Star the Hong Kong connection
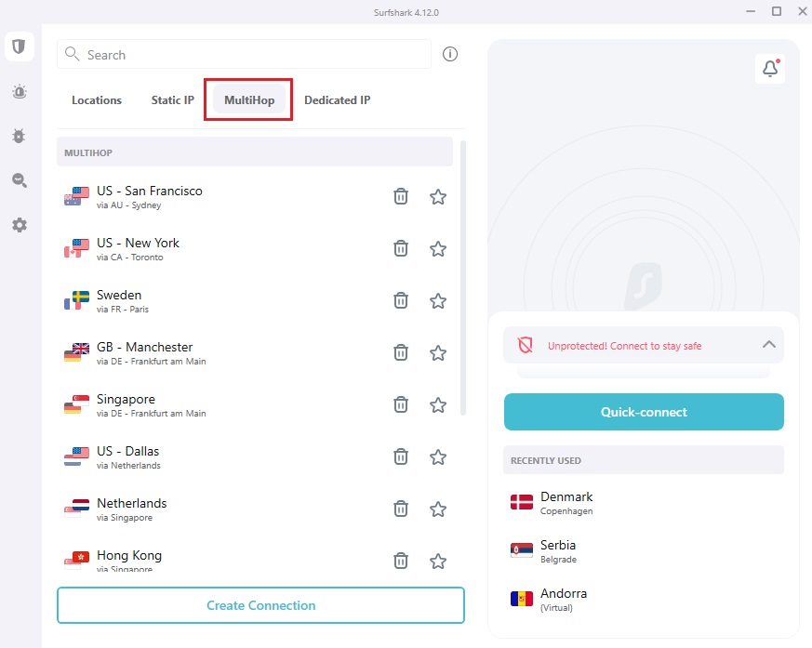Screen dimensions: 812x648 (438, 561)
